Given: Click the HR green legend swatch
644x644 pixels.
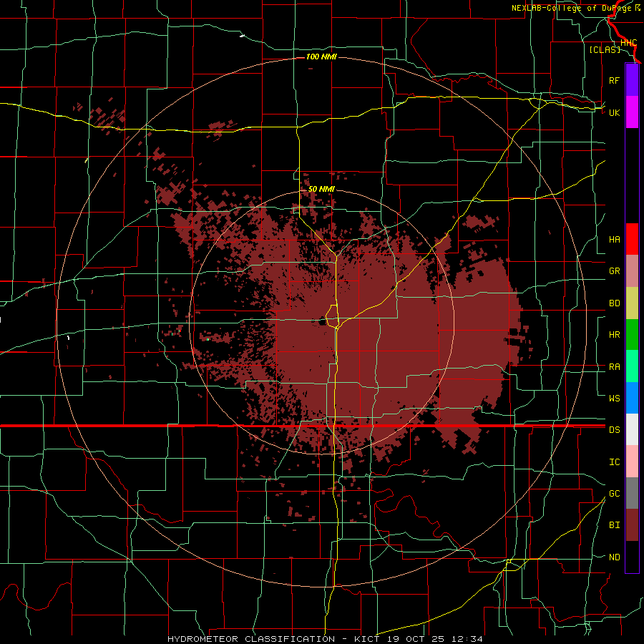Looking at the screenshot, I should pos(632,335).
